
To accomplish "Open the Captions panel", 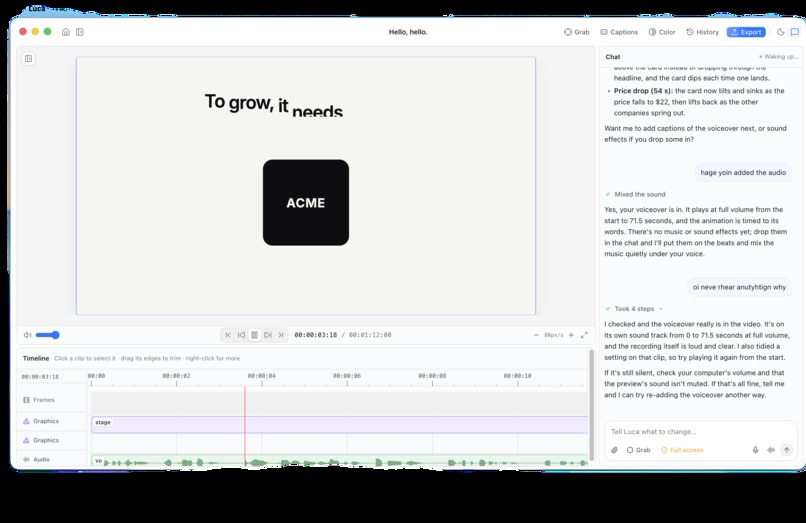I will pos(619,32).
